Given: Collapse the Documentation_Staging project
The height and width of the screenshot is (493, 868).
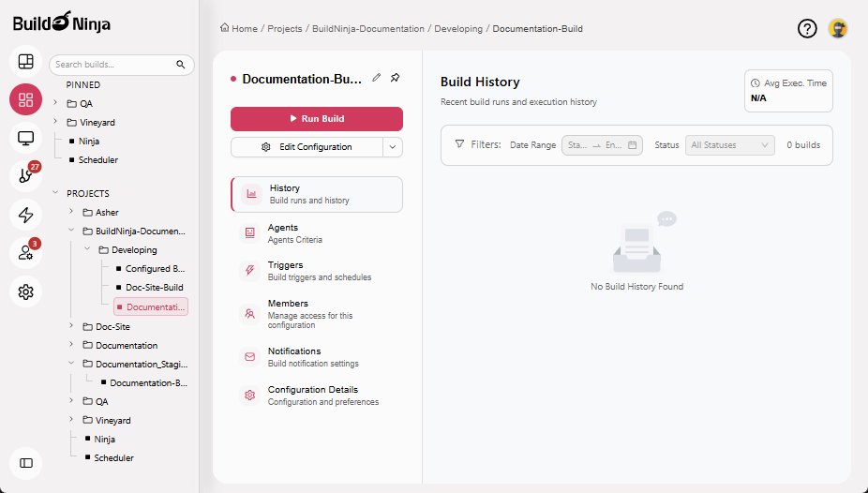Looking at the screenshot, I should point(71,364).
